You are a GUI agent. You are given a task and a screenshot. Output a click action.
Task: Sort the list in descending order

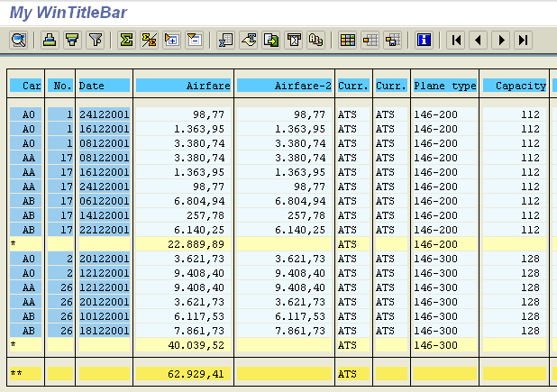[72, 40]
